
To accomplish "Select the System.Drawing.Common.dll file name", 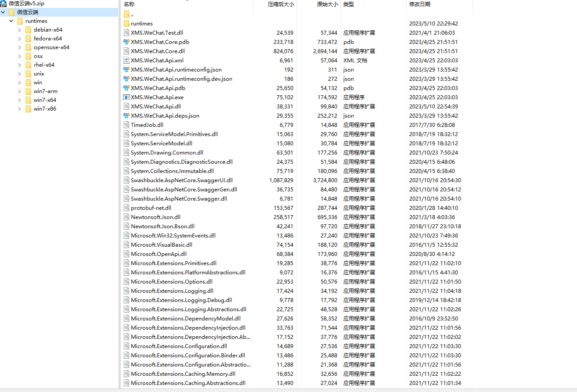I will click(167, 153).
